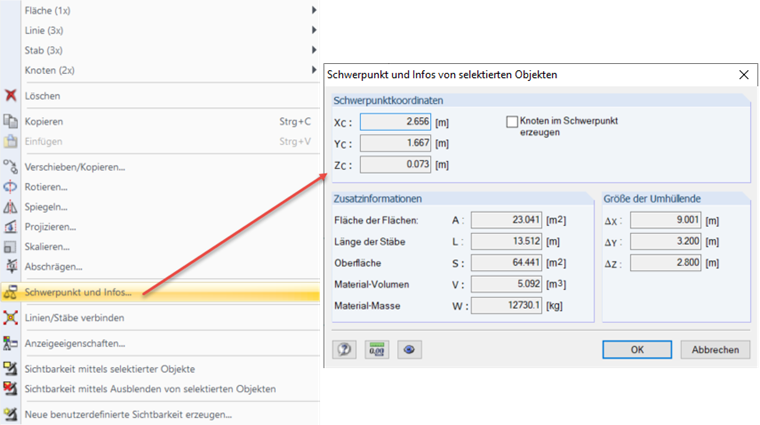Select Schwerpunkt und Infos... entry
Image resolution: width=760 pixels, height=425 pixels.
160,292
